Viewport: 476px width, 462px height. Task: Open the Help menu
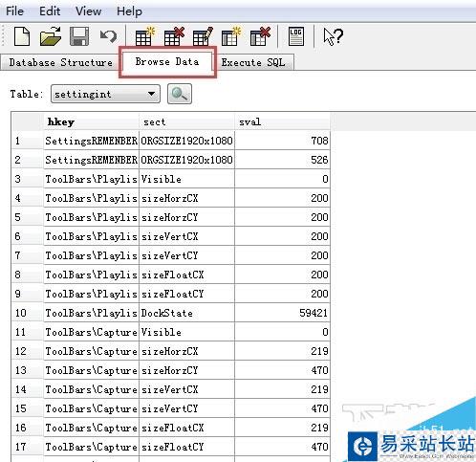click(129, 11)
